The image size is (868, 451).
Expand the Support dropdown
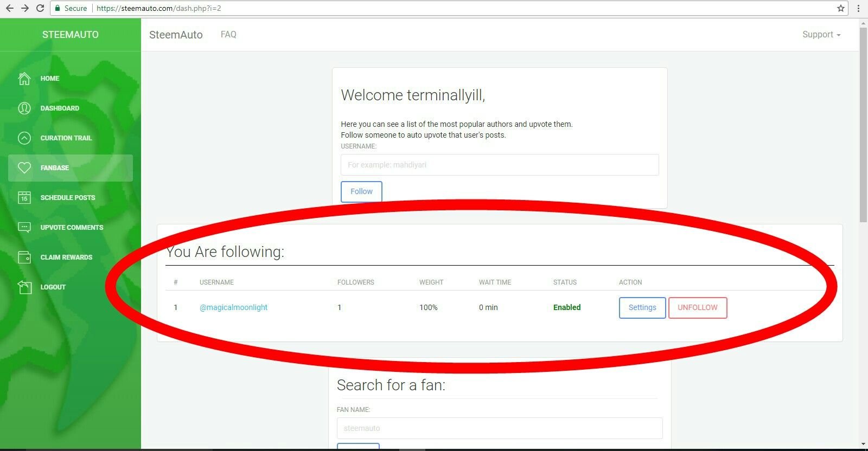click(821, 35)
